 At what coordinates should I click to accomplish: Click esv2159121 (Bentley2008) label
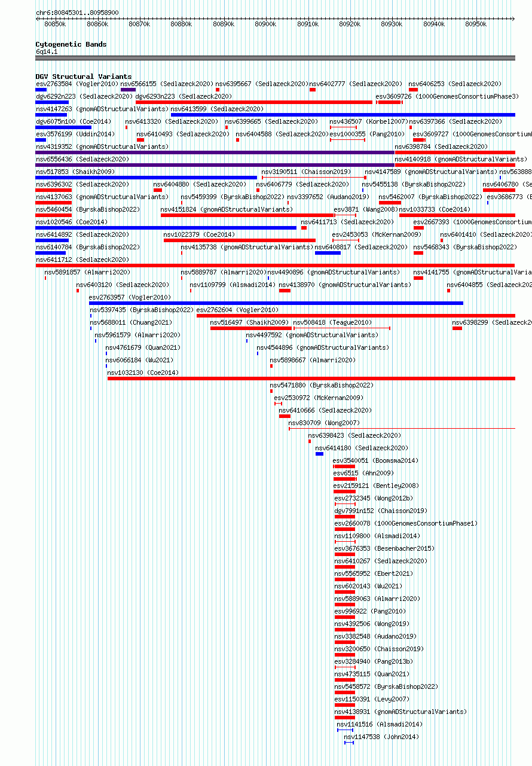pos(376,486)
